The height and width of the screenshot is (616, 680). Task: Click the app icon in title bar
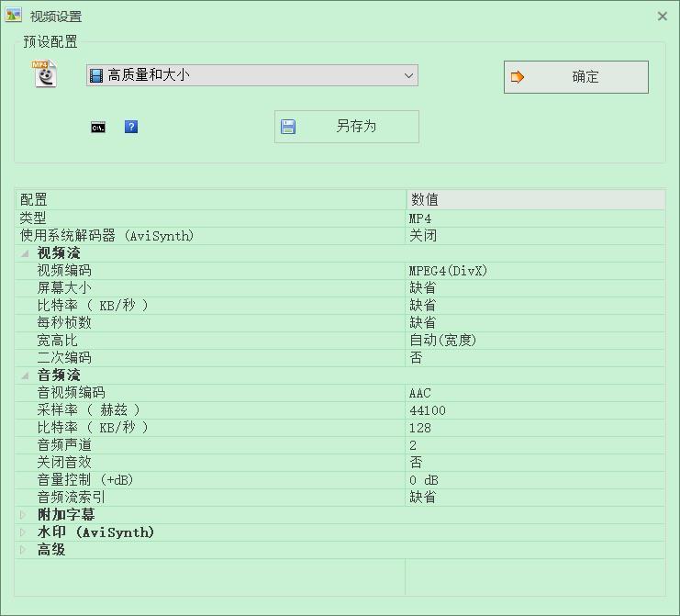point(13,16)
